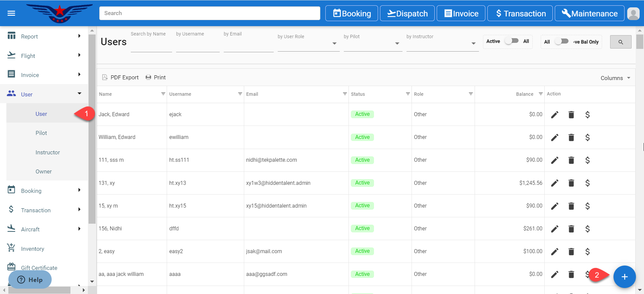Screen dimensions: 644x294
Task: Click the filter icon on Name column
Action: coord(163,94)
